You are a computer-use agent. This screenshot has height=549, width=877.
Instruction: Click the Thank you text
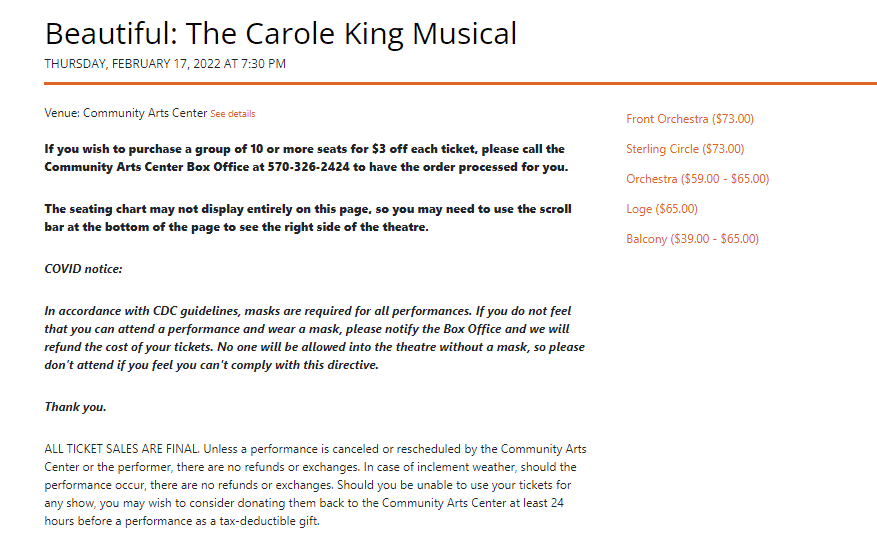coord(76,407)
